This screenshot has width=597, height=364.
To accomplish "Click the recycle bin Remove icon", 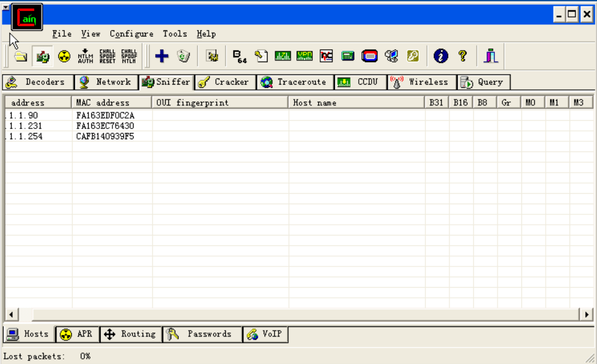I will pos(184,56).
